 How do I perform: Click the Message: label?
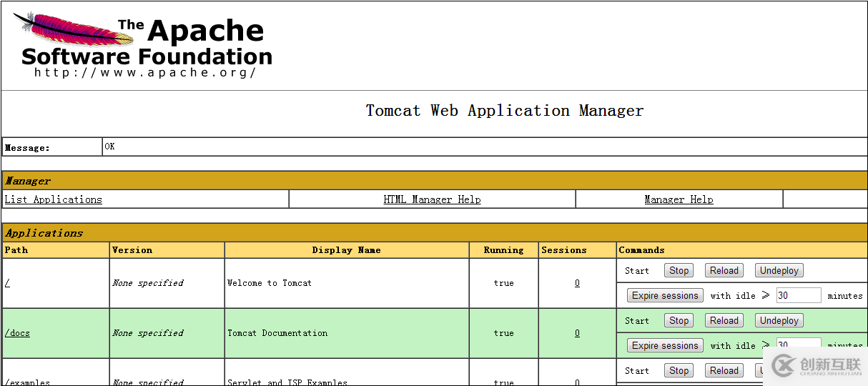[27, 148]
